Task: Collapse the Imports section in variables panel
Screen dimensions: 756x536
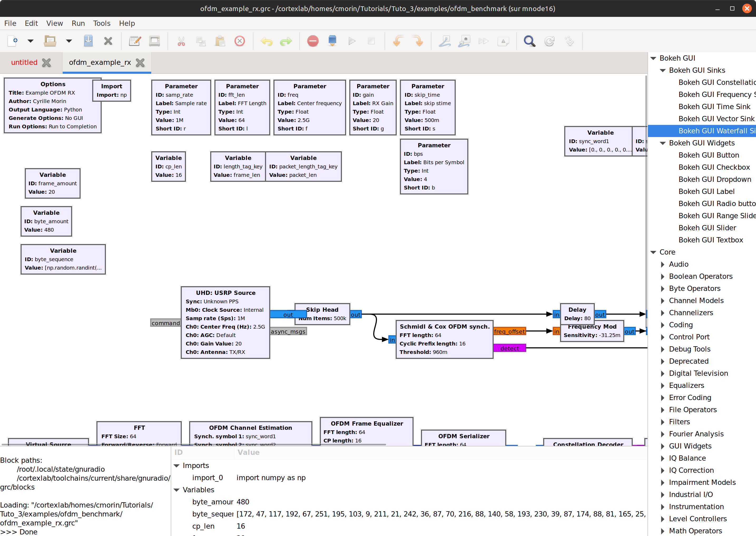Action: [x=176, y=466]
